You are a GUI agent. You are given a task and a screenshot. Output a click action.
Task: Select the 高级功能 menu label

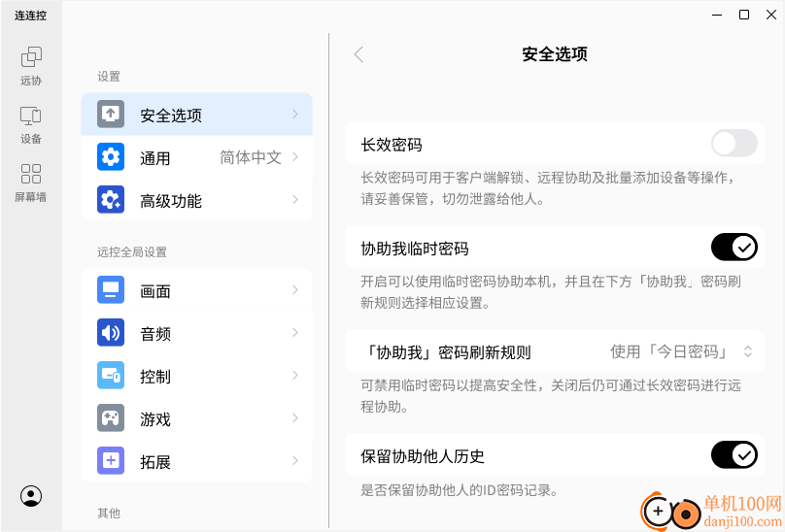point(171,201)
